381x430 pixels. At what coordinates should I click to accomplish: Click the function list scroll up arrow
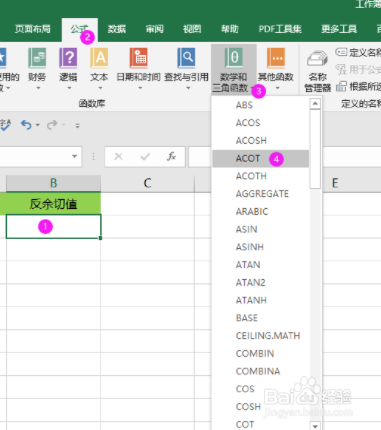coord(315,103)
